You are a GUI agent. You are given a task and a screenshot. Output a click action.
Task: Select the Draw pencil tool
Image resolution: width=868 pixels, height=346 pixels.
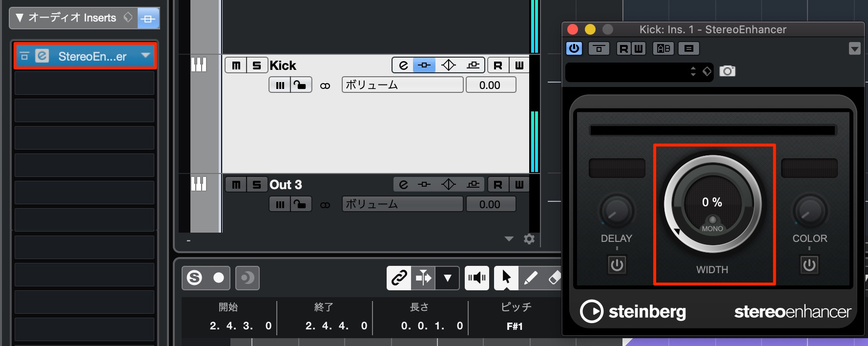click(x=531, y=278)
